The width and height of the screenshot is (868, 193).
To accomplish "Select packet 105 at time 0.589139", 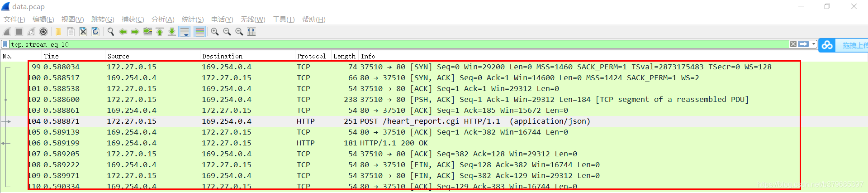I will tap(434, 132).
